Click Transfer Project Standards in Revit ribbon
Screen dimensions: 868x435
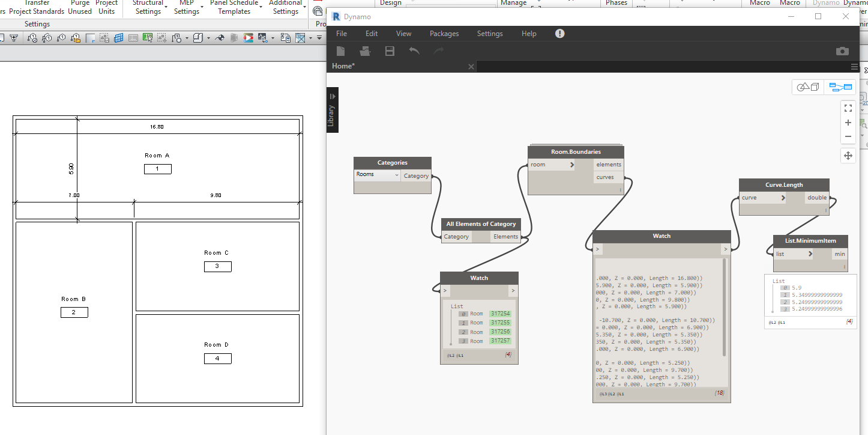coord(37,7)
